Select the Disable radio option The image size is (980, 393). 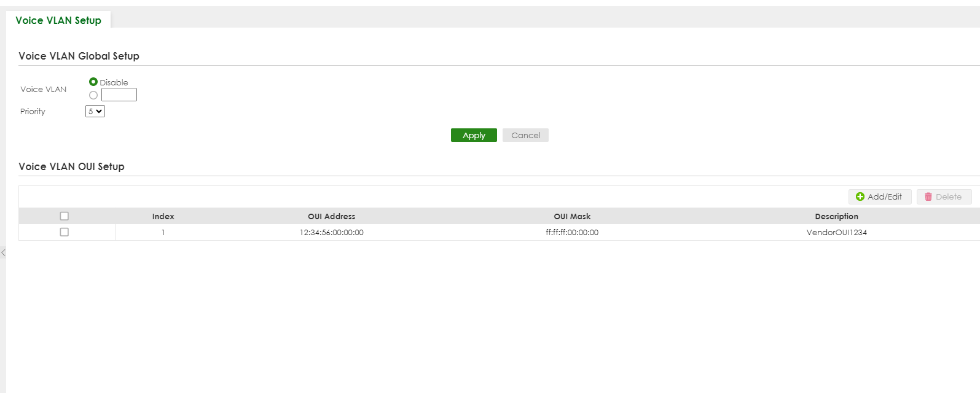[x=93, y=82]
